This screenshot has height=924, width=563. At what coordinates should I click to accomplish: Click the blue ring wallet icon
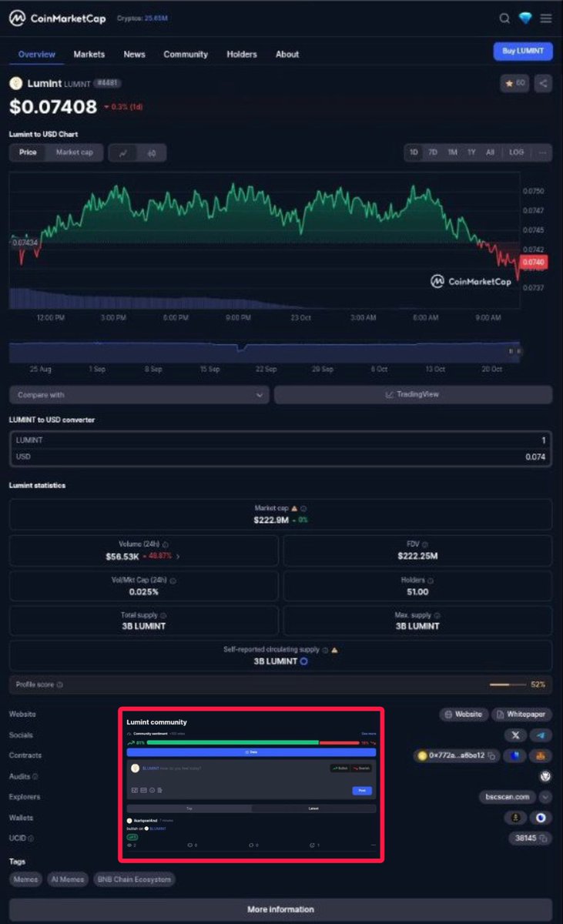[541, 818]
